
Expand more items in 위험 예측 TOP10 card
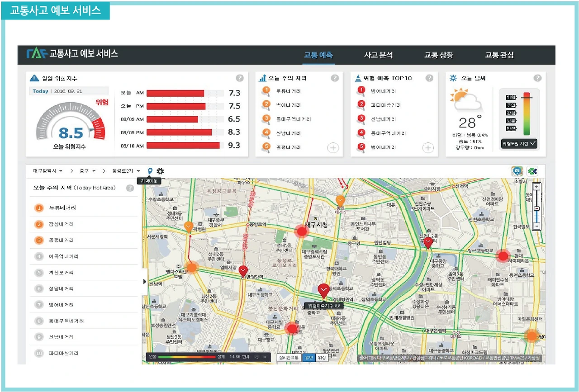428,148
